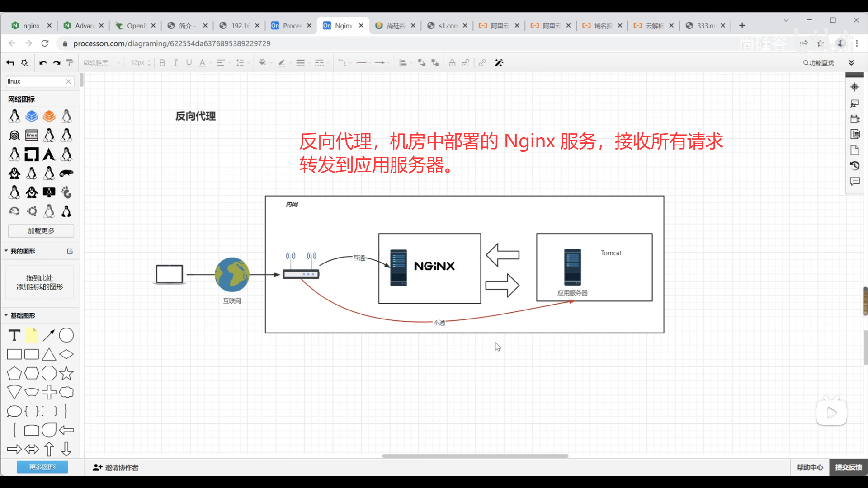Click the 更多图形 button

click(x=42, y=467)
